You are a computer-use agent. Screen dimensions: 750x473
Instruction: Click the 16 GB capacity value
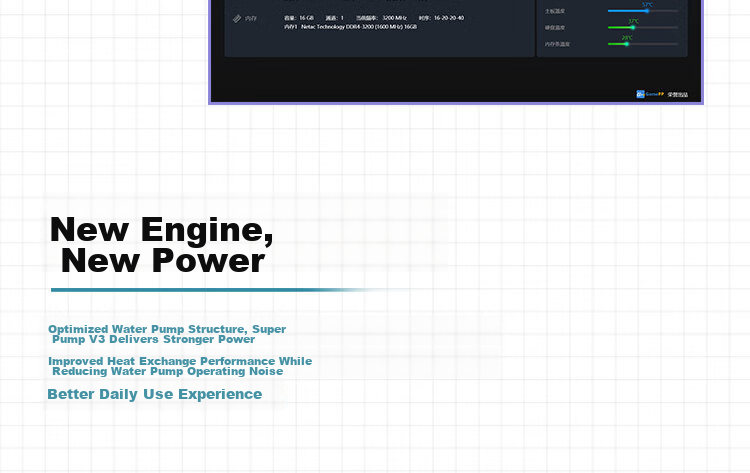[307, 18]
